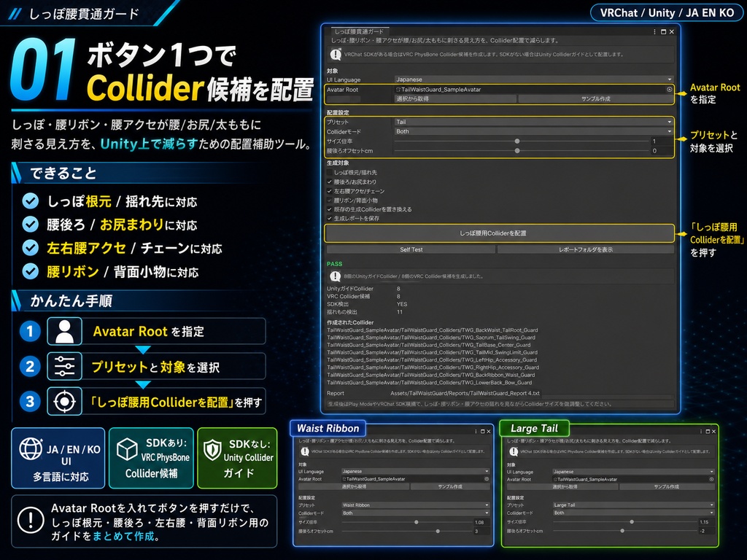Toggle the 左右腰アクセ/チェーン checkbox
The image size is (747, 560).
pos(329,191)
